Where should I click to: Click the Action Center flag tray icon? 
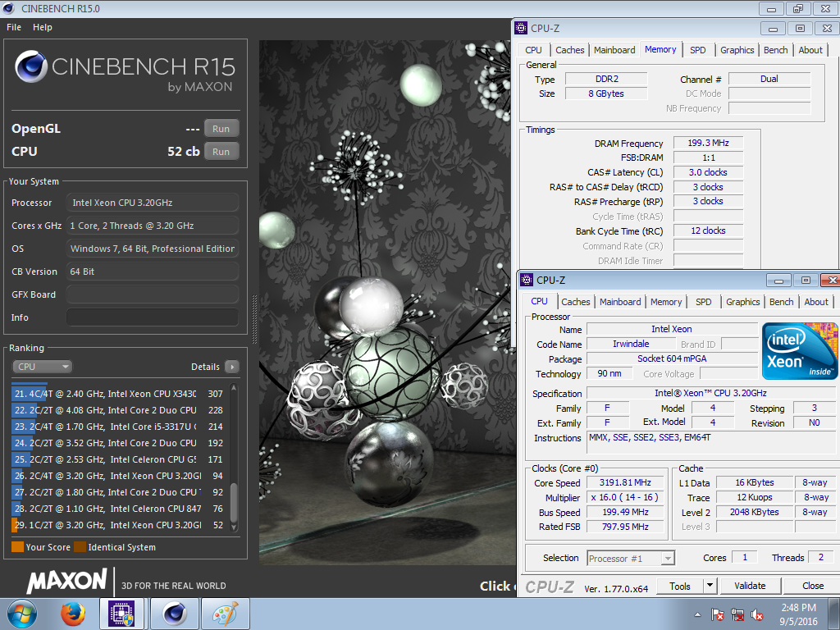pyautogui.click(x=717, y=615)
